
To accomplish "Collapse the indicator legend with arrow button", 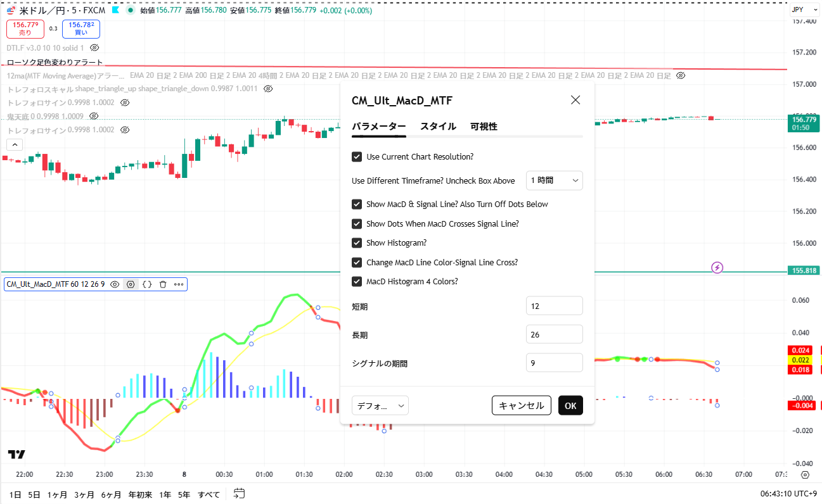I will 14,144.
